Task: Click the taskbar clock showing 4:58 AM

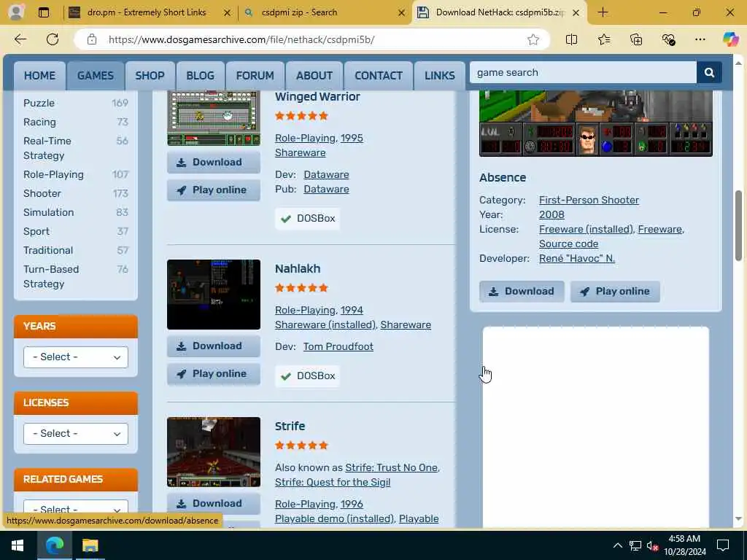Action: (684, 545)
